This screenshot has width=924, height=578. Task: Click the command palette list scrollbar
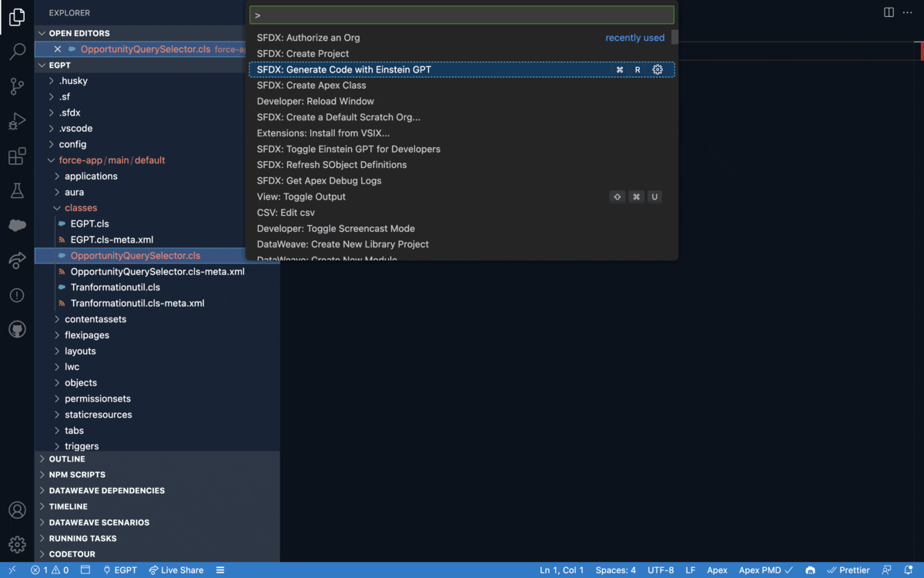point(675,37)
